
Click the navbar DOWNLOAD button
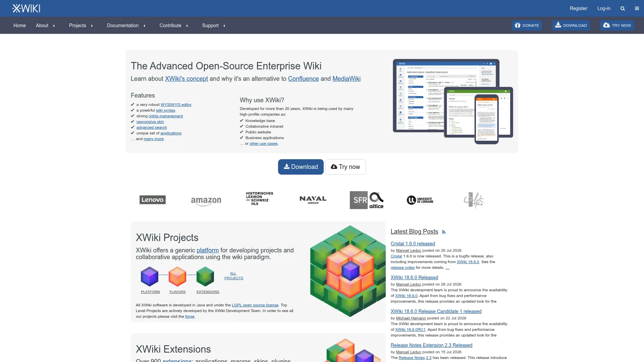(x=571, y=25)
